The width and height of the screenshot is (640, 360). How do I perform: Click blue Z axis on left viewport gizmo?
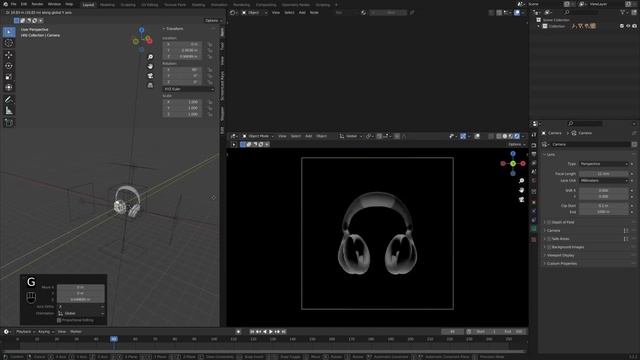(142, 30)
